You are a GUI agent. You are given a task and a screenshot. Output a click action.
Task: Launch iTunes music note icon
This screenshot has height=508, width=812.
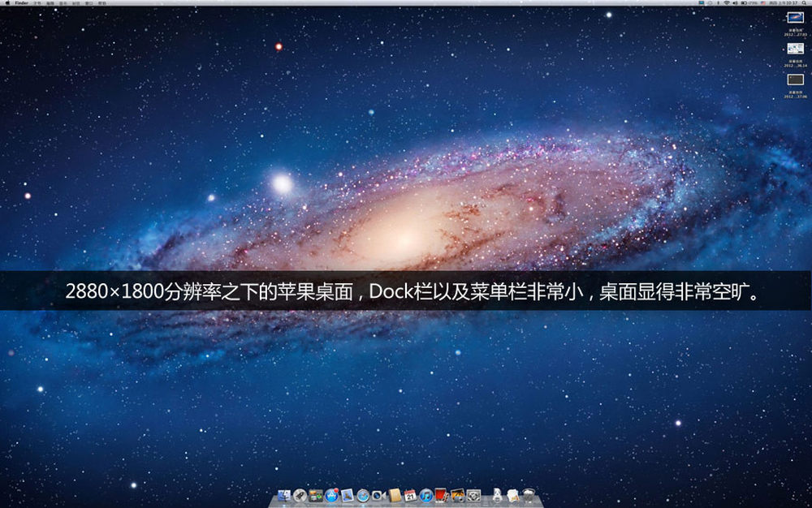tap(426, 496)
